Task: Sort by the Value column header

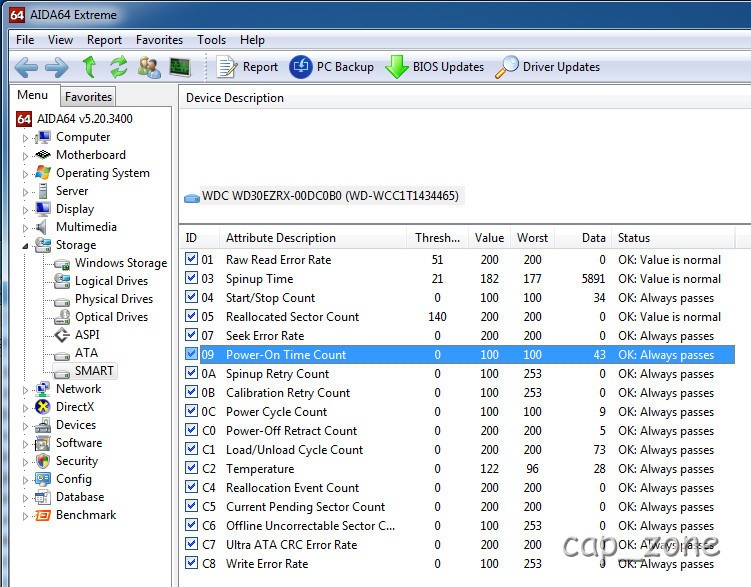Action: [x=489, y=238]
